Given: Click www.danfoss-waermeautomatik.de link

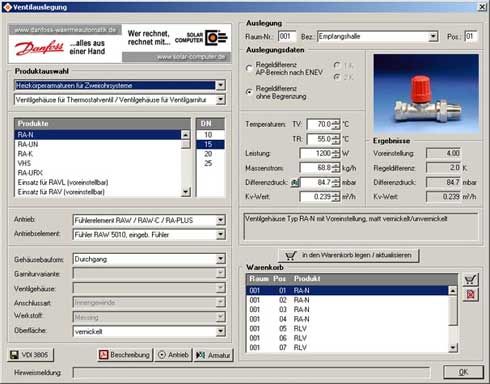Looking at the screenshot, I should click(x=65, y=30).
